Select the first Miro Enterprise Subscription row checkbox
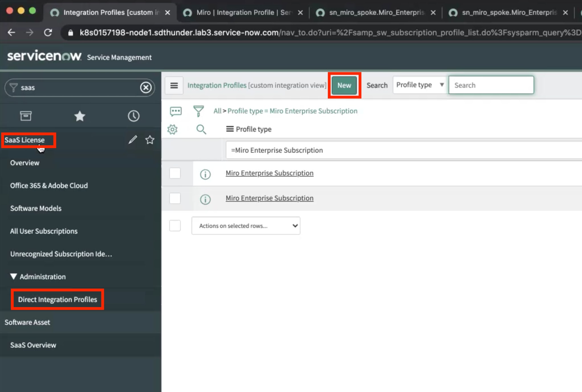 click(x=175, y=173)
